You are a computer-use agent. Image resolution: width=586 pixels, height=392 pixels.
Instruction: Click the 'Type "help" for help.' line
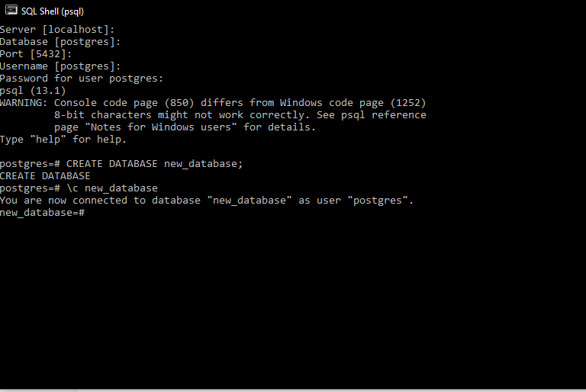63,140
